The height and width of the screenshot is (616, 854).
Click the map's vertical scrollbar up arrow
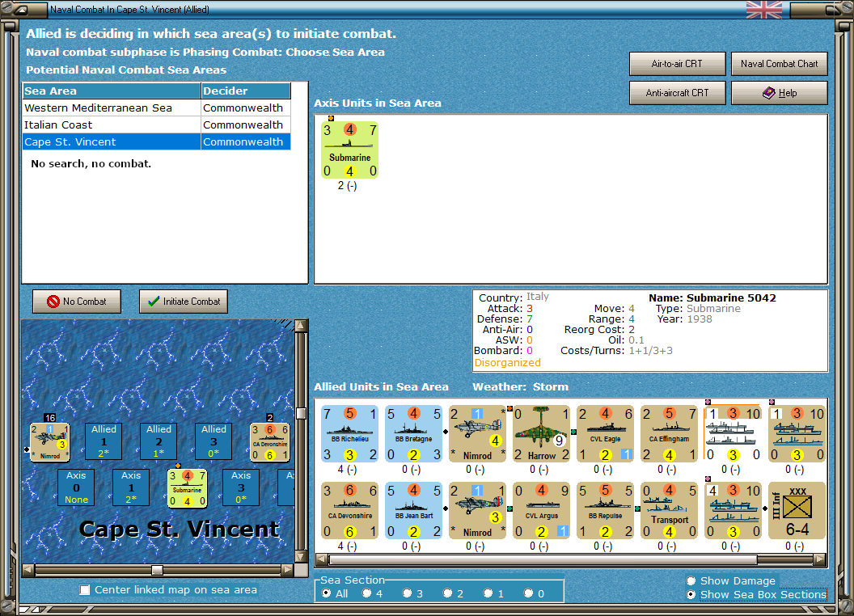point(301,326)
